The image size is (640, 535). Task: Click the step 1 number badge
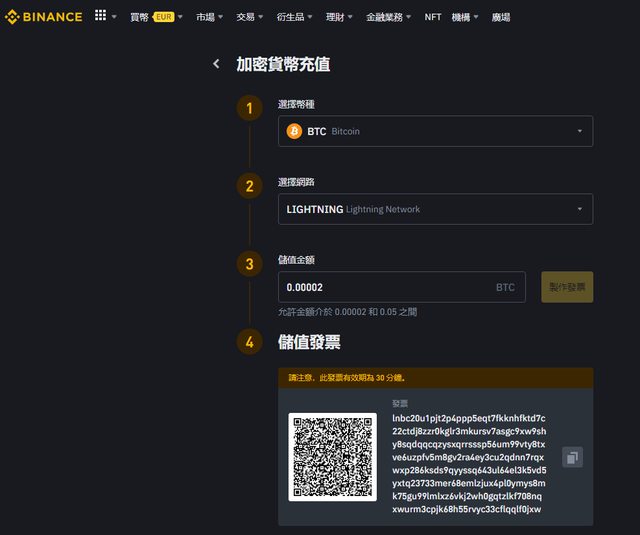[x=249, y=108]
